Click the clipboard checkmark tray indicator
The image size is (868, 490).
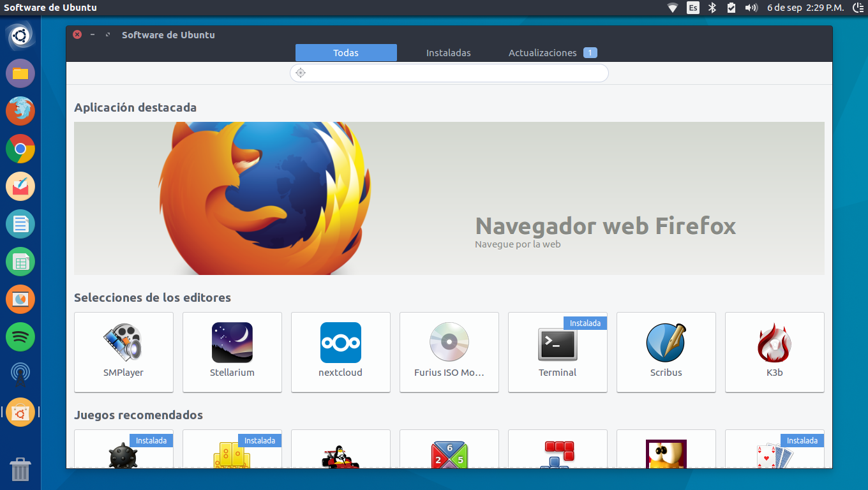(x=731, y=8)
